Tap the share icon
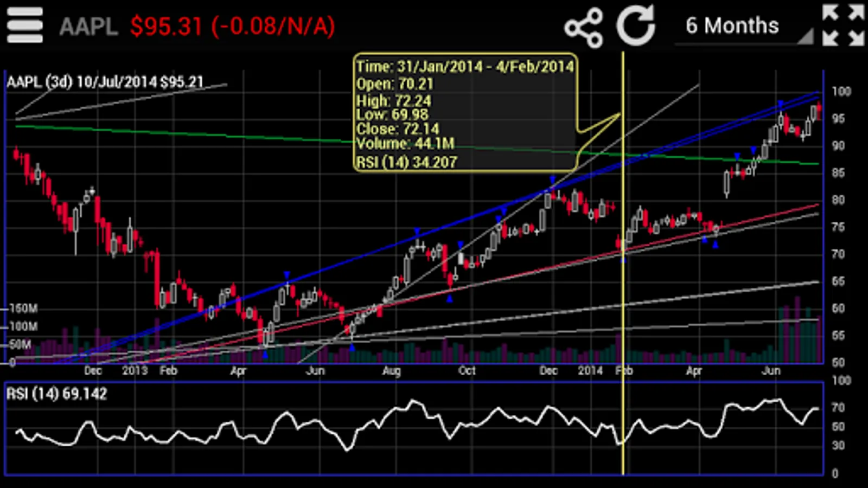The height and width of the screenshot is (488, 868). point(584,27)
